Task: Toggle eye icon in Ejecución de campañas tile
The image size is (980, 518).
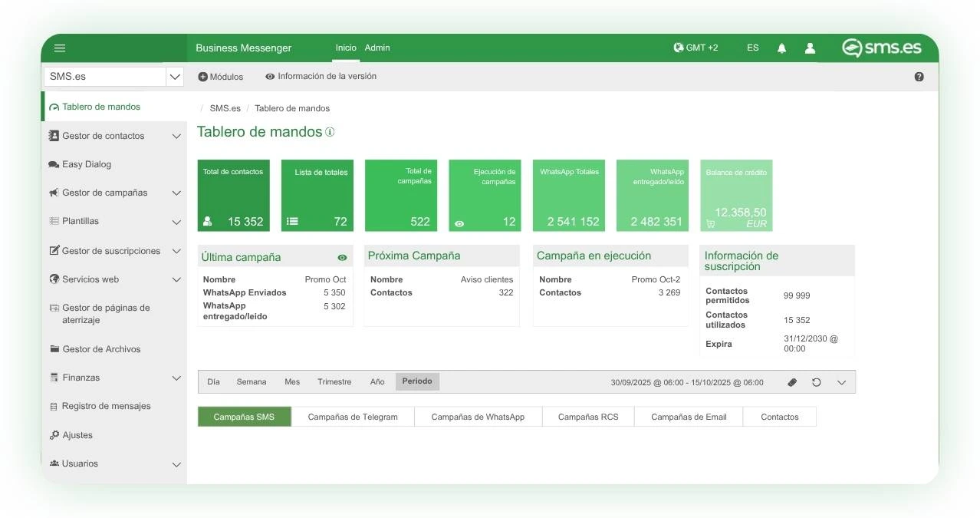Action: coord(459,223)
